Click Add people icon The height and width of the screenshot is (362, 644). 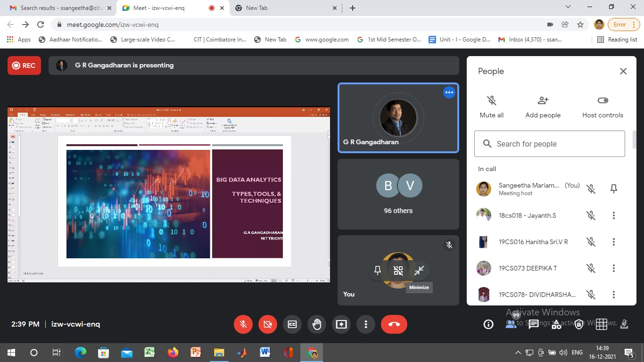(x=543, y=107)
